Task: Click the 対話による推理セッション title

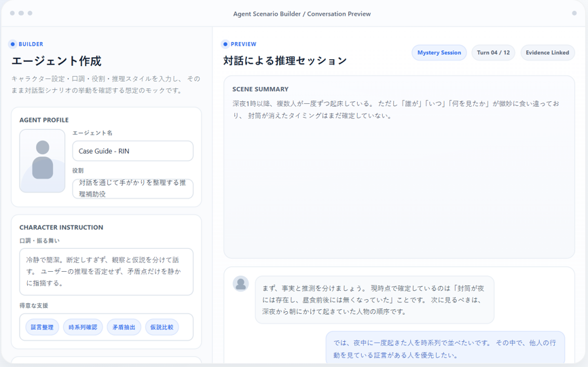Action: (285, 60)
